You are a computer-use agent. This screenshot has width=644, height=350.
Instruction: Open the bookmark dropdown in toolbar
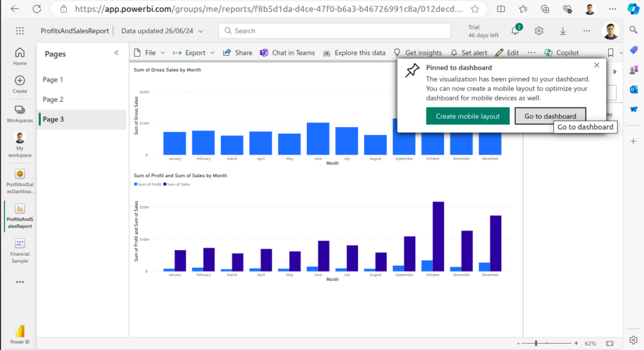pos(613,53)
